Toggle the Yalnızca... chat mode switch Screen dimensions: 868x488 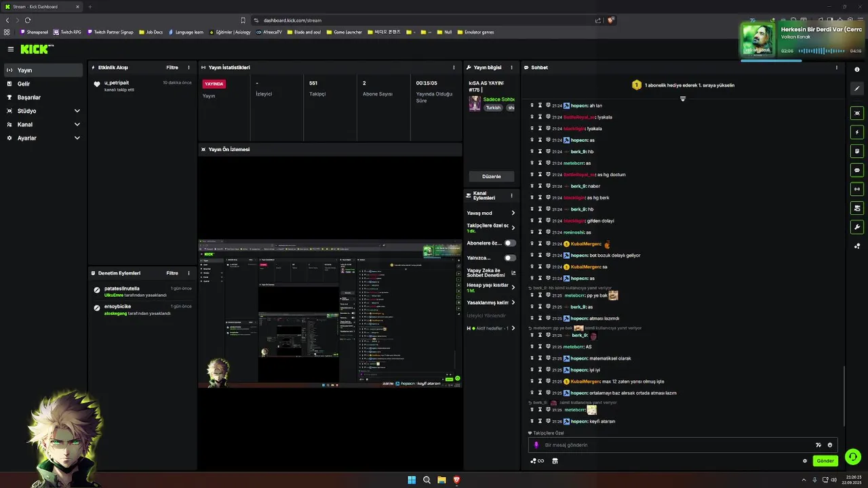click(510, 258)
